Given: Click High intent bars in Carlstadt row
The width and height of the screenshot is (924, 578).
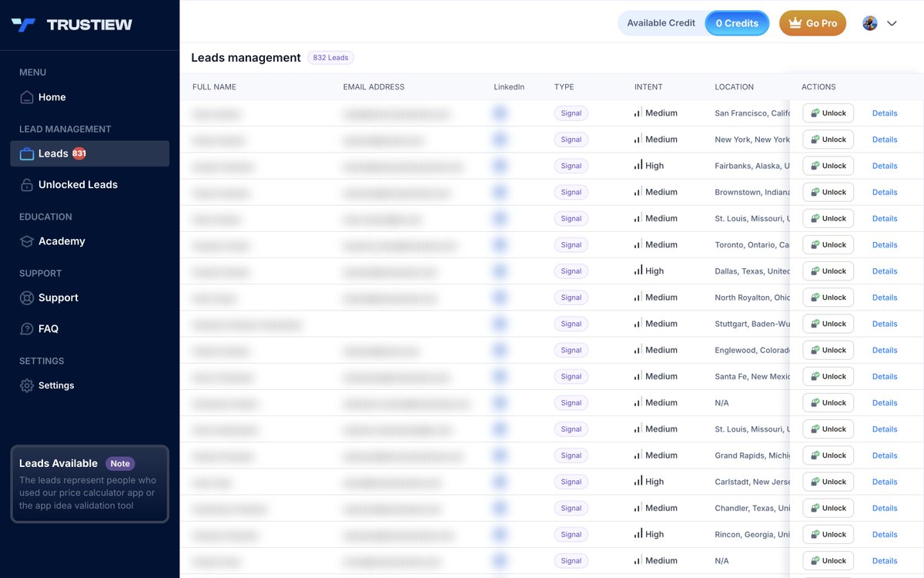Looking at the screenshot, I should pos(638,482).
